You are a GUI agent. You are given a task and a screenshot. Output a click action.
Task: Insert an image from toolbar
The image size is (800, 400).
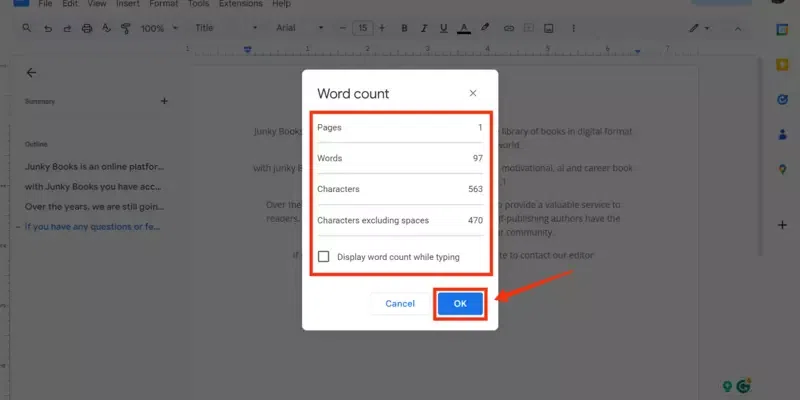click(548, 28)
